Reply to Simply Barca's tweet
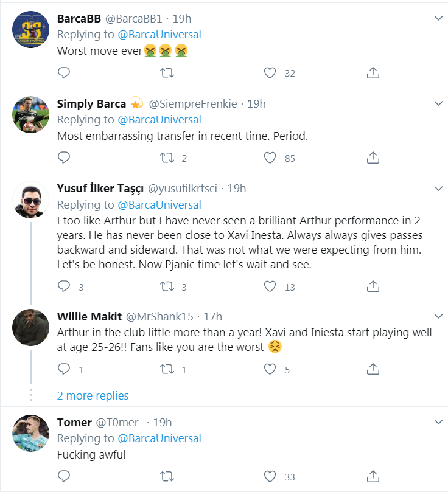 click(x=64, y=158)
